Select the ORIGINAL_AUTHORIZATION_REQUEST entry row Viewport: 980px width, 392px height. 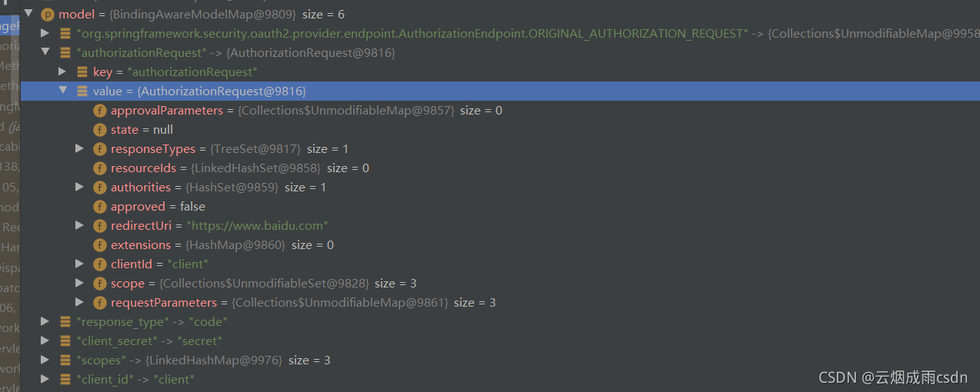point(500,34)
